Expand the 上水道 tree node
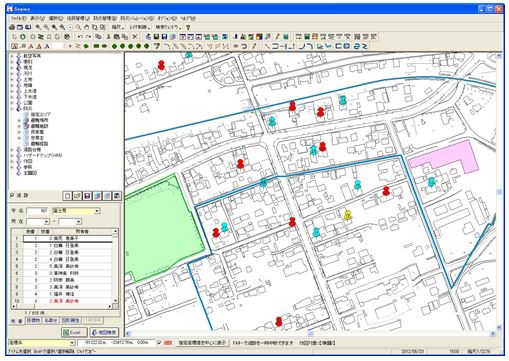 point(12,91)
